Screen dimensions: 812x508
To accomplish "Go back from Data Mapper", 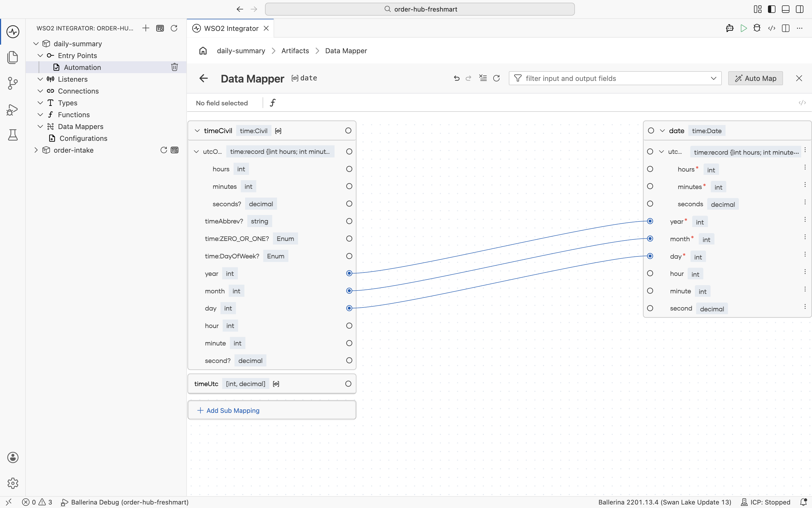I will tap(204, 78).
